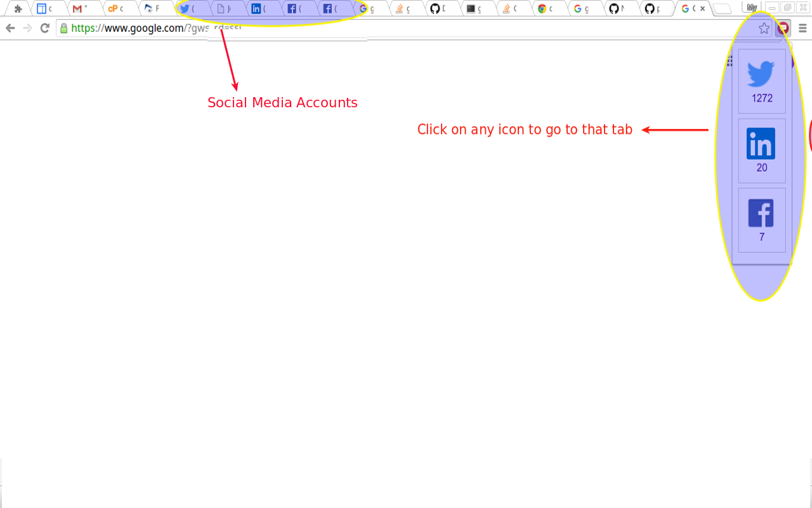Click the 1272 count under Twitter
The width and height of the screenshot is (812, 508).
762,98
